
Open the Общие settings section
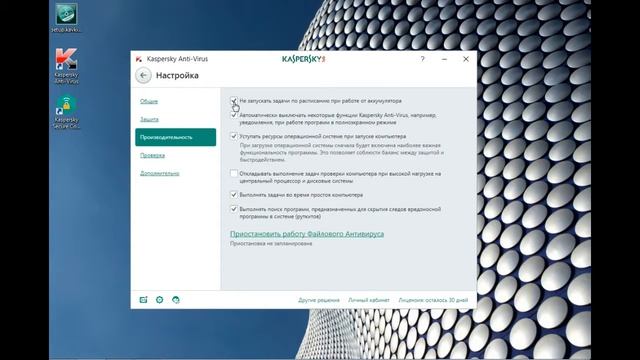149,101
